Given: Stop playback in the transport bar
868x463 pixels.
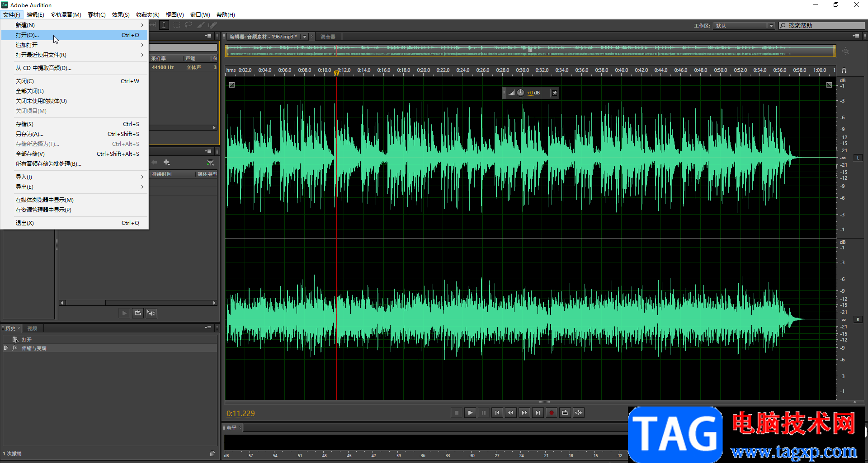Looking at the screenshot, I should tap(457, 413).
